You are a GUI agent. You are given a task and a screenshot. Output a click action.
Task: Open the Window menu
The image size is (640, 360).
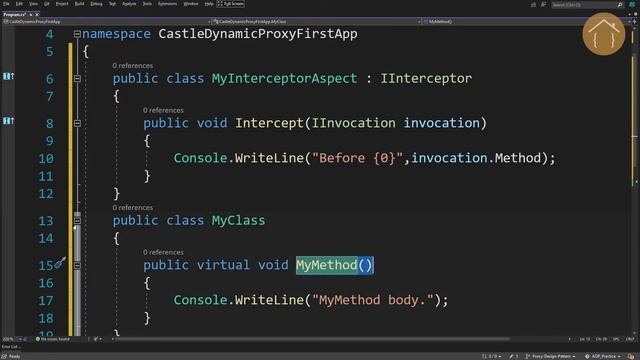tap(191, 4)
